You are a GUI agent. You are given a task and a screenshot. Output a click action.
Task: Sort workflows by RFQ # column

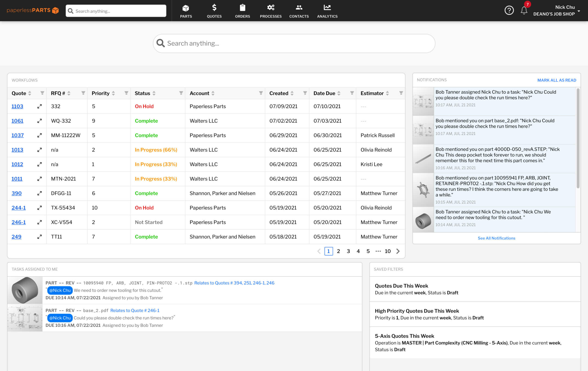69,93
